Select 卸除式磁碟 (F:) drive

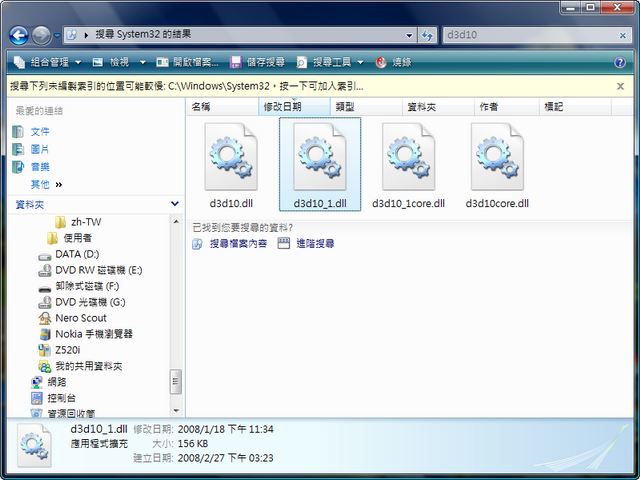click(x=78, y=286)
